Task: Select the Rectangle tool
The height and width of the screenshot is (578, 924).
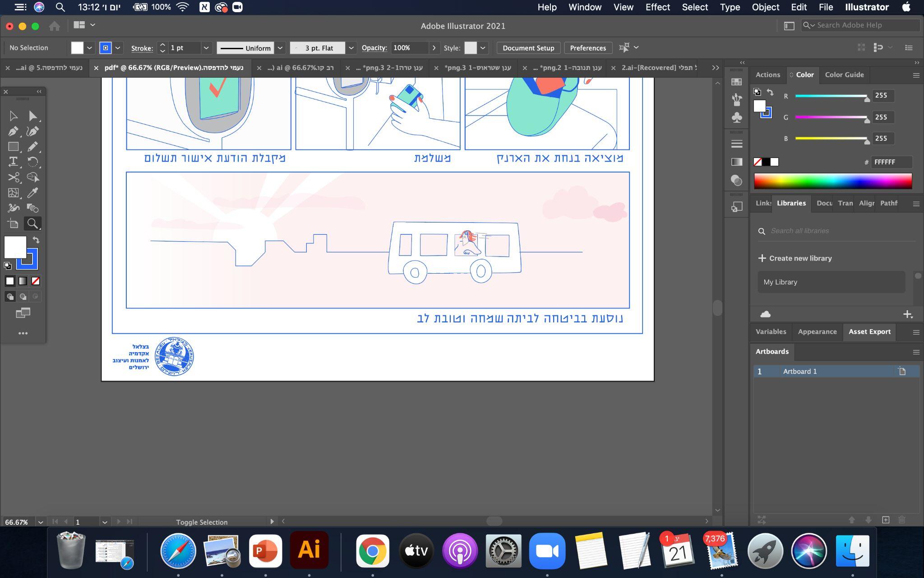Action: click(13, 147)
